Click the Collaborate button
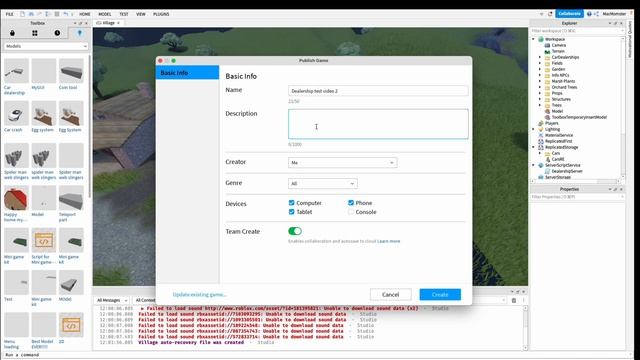 [x=570, y=13]
